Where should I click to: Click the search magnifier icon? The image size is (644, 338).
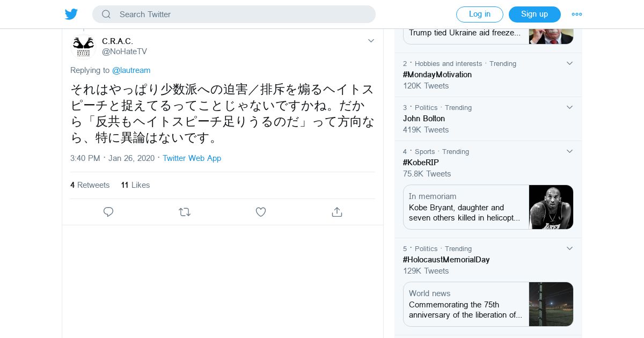(x=106, y=14)
